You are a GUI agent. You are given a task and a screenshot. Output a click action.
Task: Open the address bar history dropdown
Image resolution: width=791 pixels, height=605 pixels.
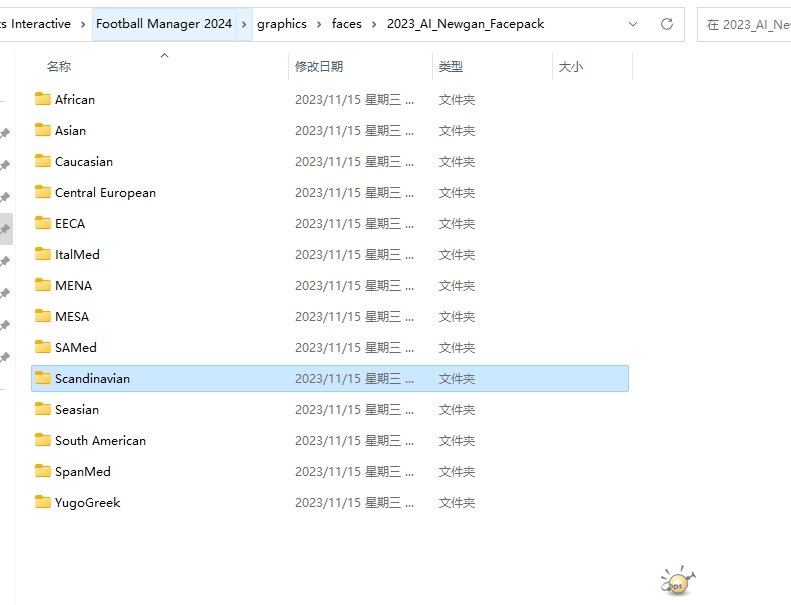coord(633,24)
